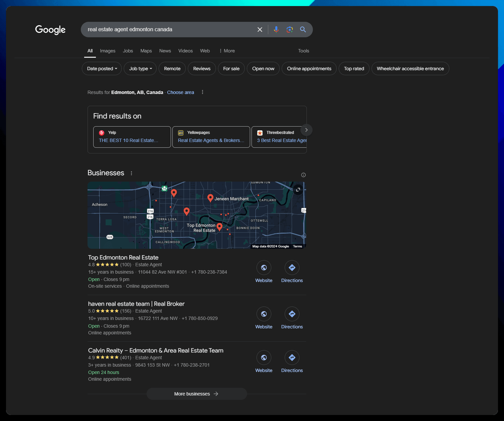Open Calvin Realty business title
The image size is (504, 421).
pyautogui.click(x=156, y=350)
